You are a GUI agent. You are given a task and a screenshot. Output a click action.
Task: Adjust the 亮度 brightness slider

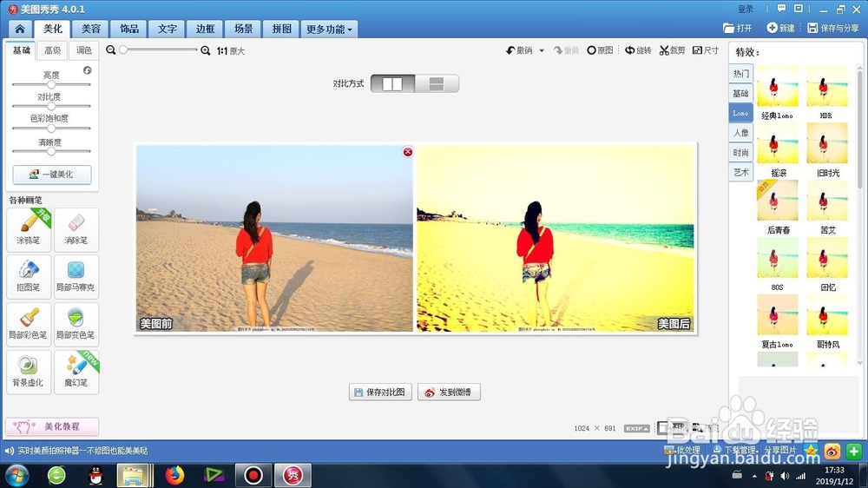pyautogui.click(x=51, y=85)
